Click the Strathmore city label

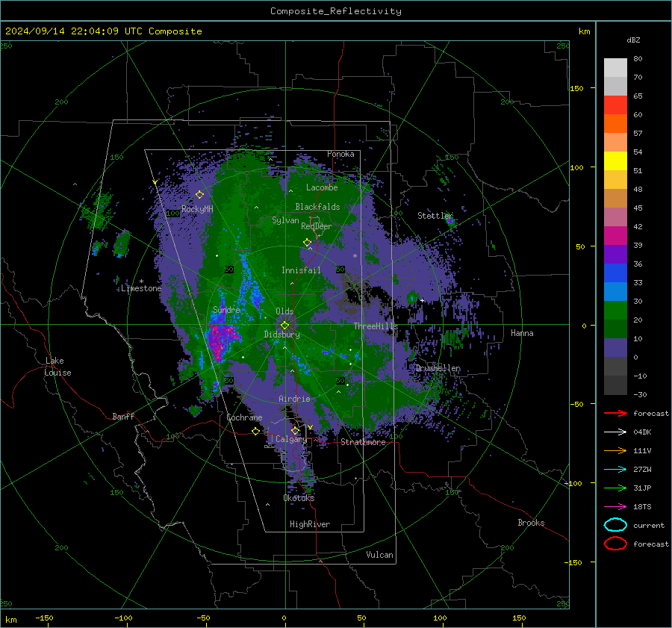[x=363, y=442]
